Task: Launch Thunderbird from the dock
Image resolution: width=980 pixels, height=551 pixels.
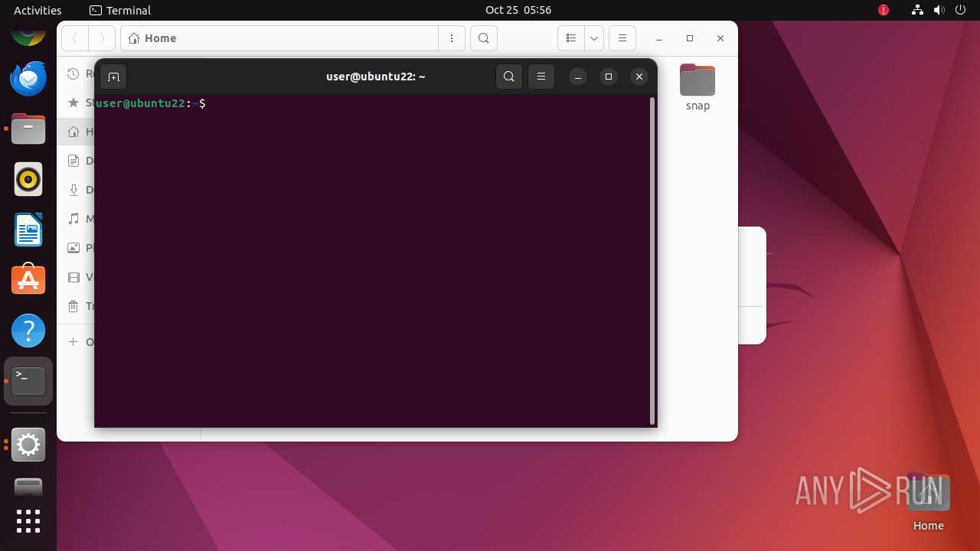Action: click(28, 78)
